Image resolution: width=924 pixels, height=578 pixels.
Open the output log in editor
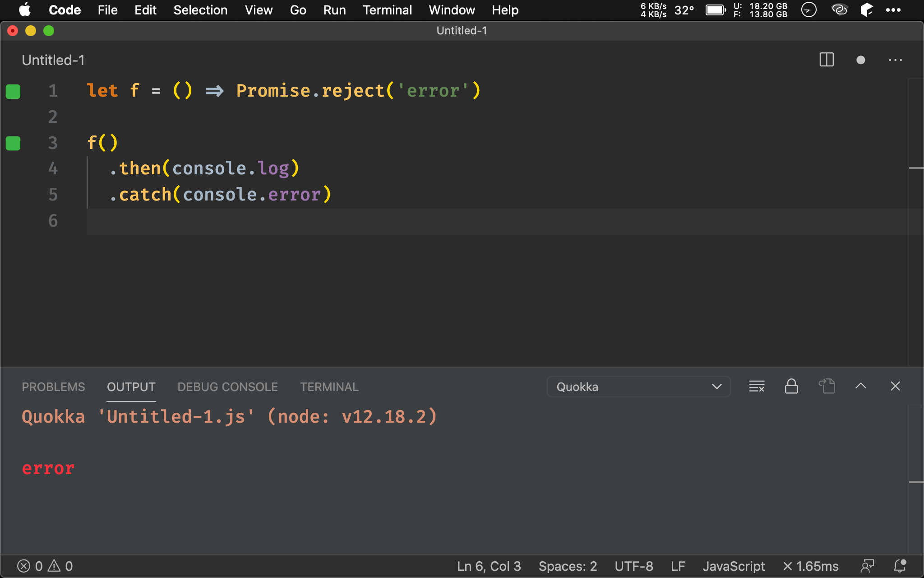827,387
